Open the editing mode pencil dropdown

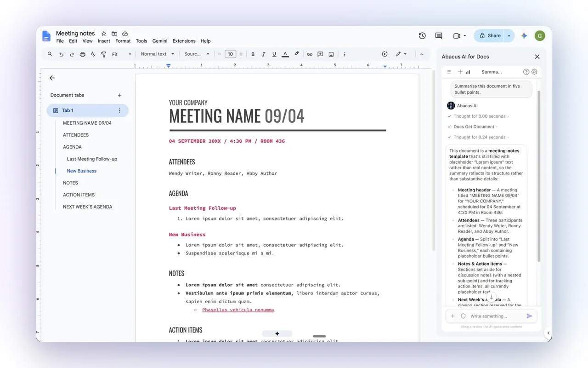401,54
